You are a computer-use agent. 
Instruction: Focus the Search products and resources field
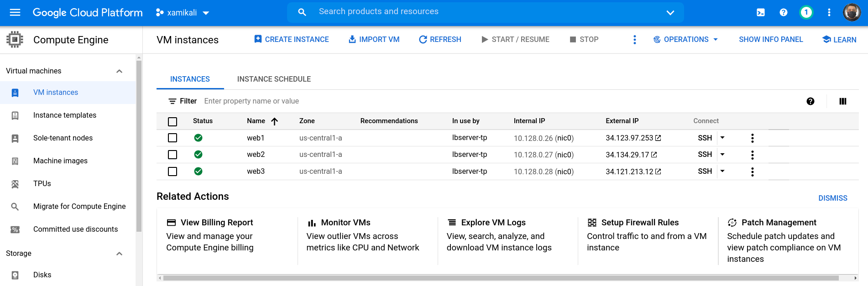pos(485,12)
